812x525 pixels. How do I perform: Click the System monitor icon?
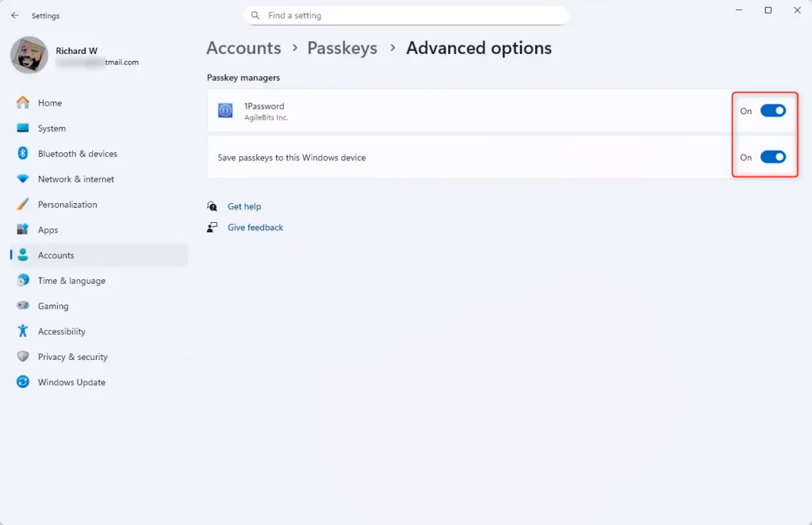click(23, 128)
